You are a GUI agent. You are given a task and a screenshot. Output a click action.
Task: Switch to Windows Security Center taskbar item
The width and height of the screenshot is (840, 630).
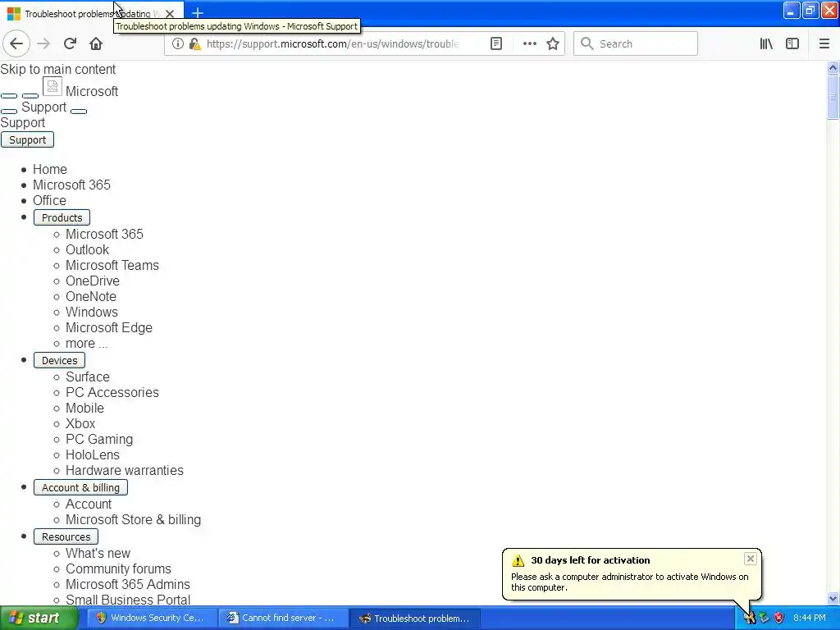(151, 618)
